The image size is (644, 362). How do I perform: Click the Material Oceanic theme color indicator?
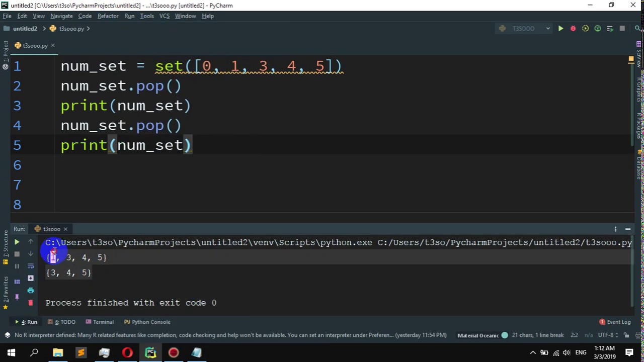[505, 335]
